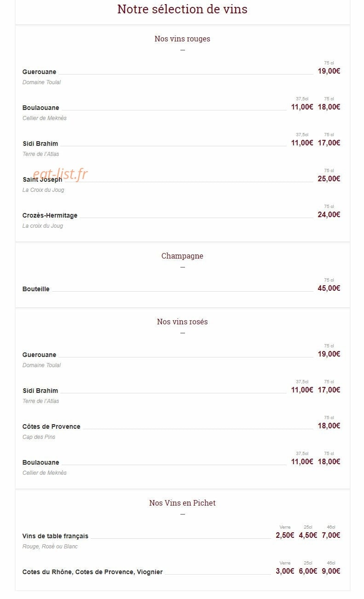Click the 25,00€ price for Saint Joseph
Image resolution: width=364 pixels, height=599 pixels.
point(329,179)
